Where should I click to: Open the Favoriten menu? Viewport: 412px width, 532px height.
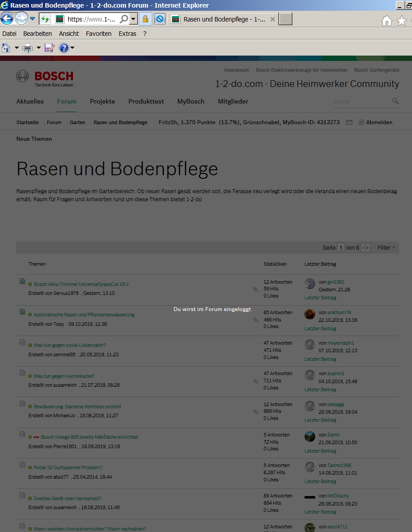[99, 34]
